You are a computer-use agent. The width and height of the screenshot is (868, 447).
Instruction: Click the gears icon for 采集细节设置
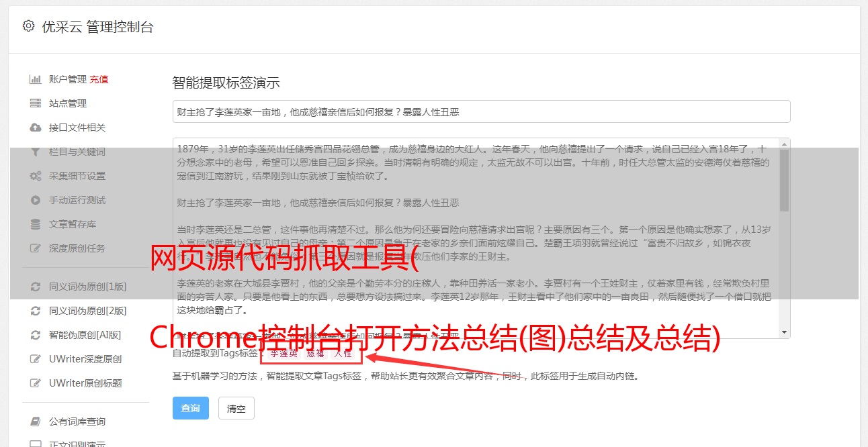(x=36, y=176)
